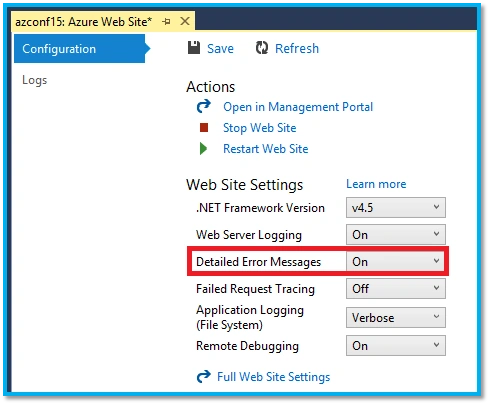This screenshot has width=490, height=405.
Task: Click the green restart play icon
Action: coord(203,149)
